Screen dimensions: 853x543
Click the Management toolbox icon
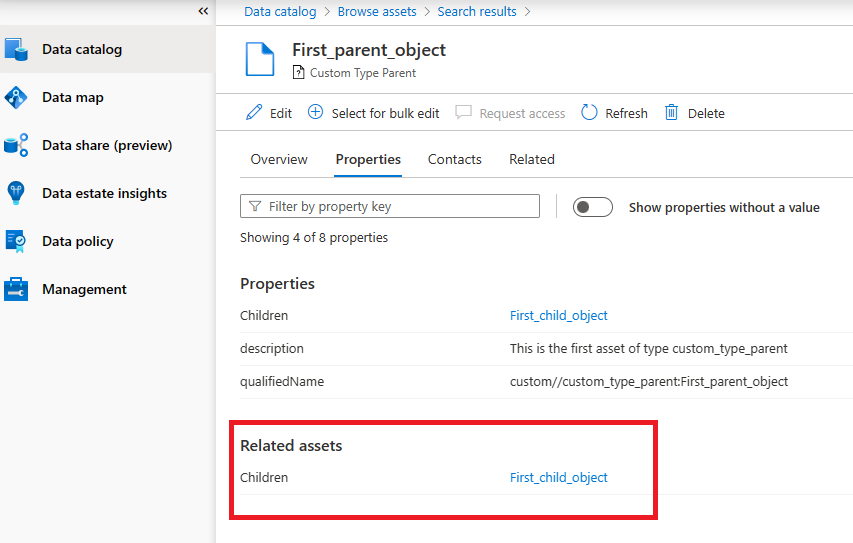click(x=16, y=289)
